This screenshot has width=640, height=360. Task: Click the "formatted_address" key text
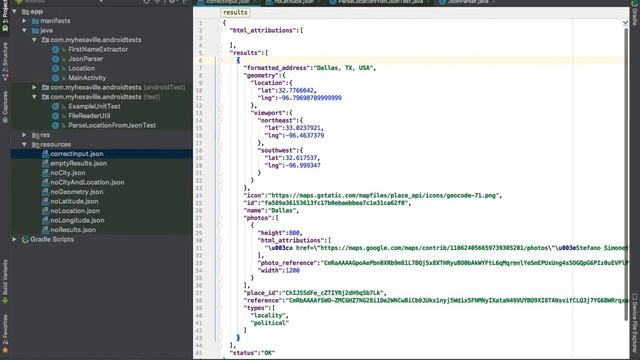(x=277, y=68)
